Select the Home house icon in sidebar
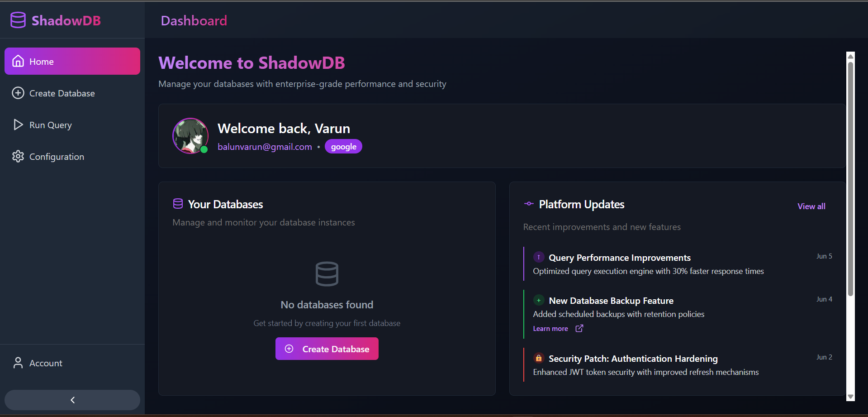The width and height of the screenshot is (868, 417). pyautogui.click(x=18, y=61)
